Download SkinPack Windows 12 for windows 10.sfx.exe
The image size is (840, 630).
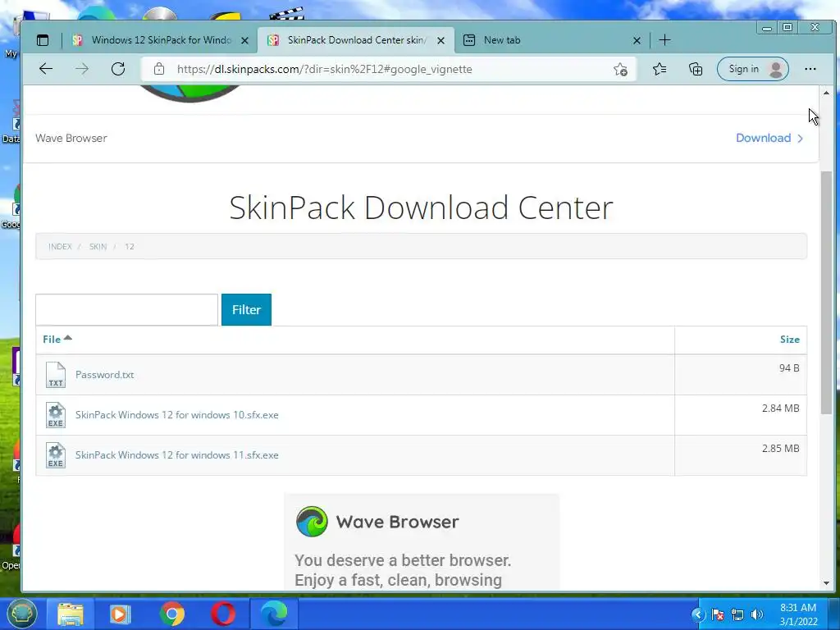pyautogui.click(x=177, y=414)
